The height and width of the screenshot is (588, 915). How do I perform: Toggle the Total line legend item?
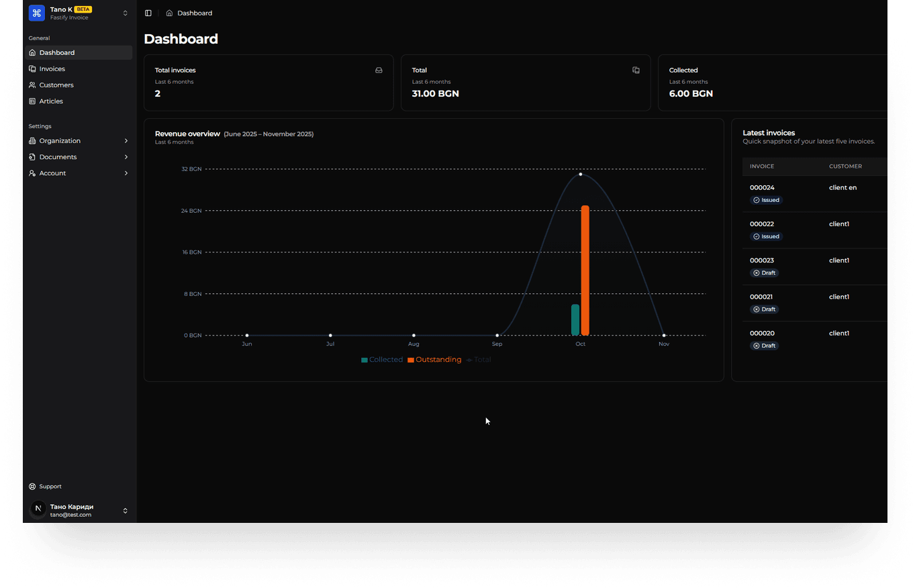click(x=479, y=360)
